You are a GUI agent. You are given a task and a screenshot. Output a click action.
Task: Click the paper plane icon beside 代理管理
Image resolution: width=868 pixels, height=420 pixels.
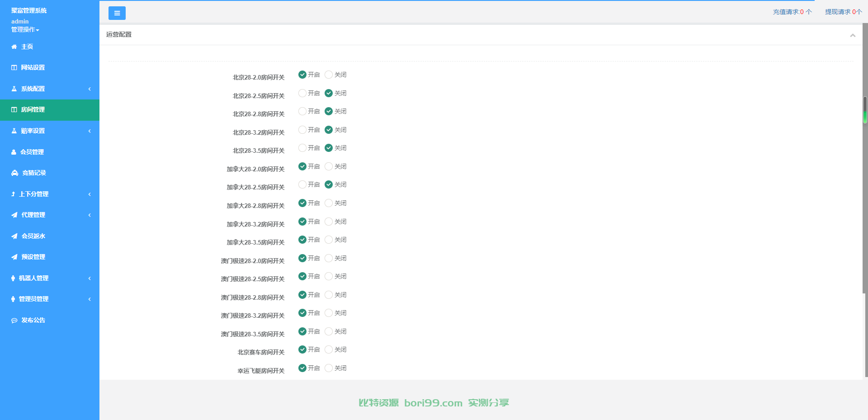coord(14,215)
